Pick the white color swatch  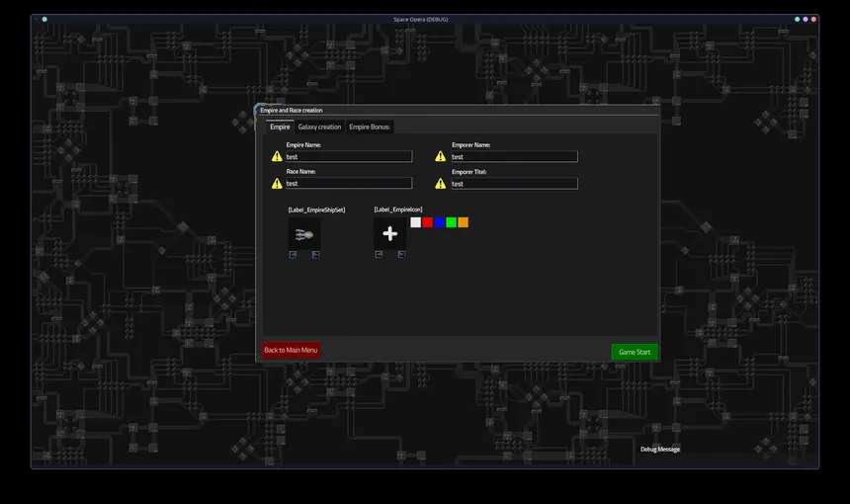pos(416,222)
